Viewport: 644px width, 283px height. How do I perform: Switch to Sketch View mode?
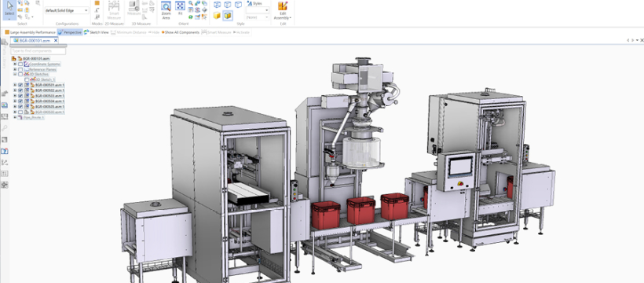(x=97, y=32)
